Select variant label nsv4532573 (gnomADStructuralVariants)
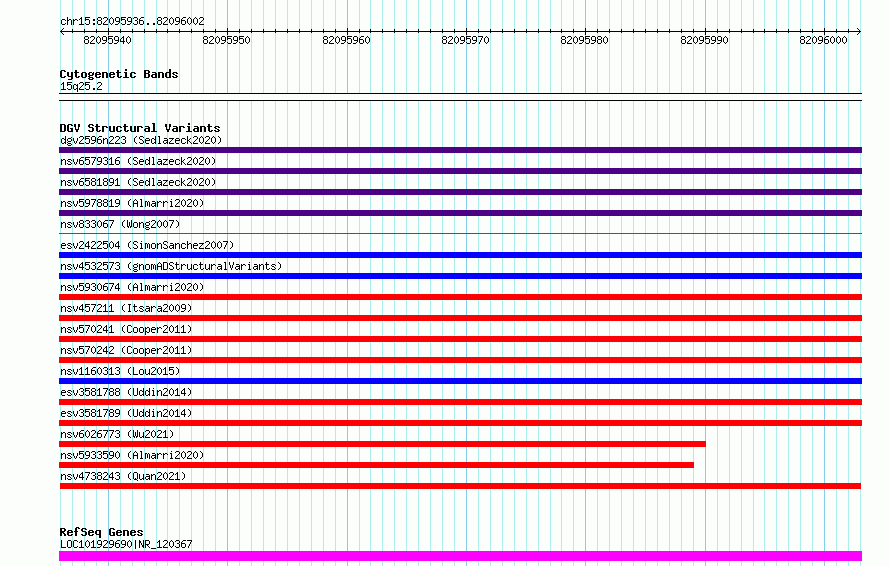The width and height of the screenshot is (890, 566). click(x=171, y=266)
